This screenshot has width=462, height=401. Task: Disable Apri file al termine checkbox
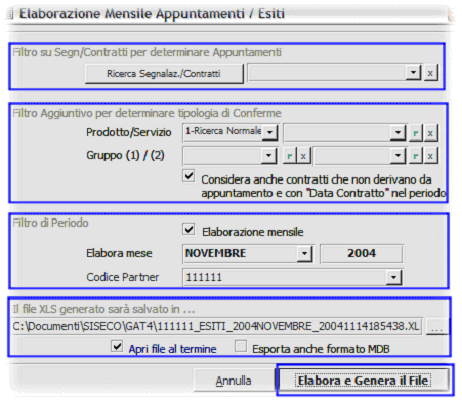click(x=117, y=347)
